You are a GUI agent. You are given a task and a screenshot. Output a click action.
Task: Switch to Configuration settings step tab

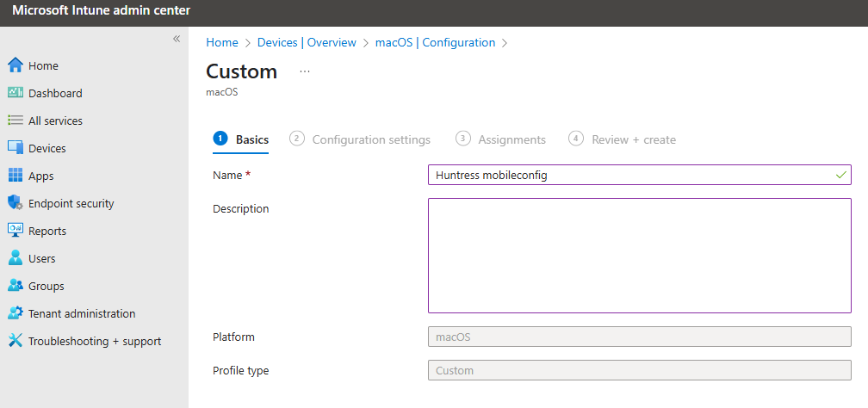coord(360,139)
